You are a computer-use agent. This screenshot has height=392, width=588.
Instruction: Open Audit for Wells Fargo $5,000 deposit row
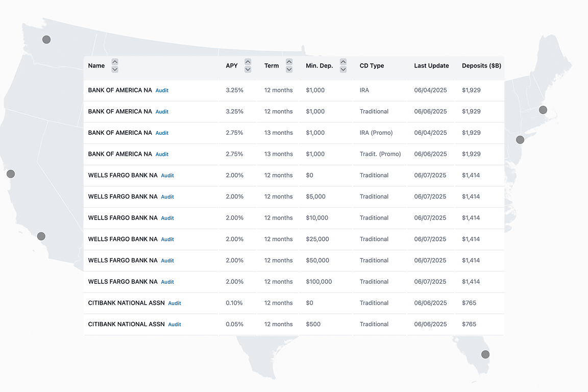click(167, 197)
